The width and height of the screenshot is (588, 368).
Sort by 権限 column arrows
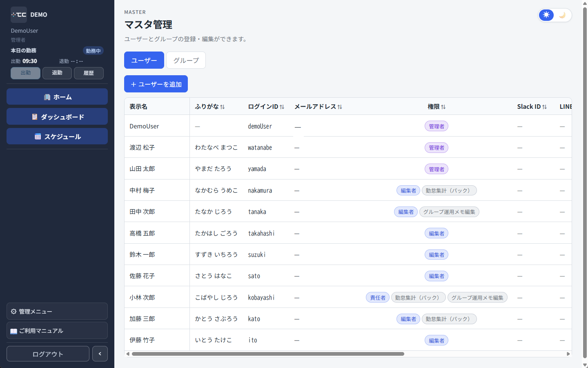[x=443, y=107]
